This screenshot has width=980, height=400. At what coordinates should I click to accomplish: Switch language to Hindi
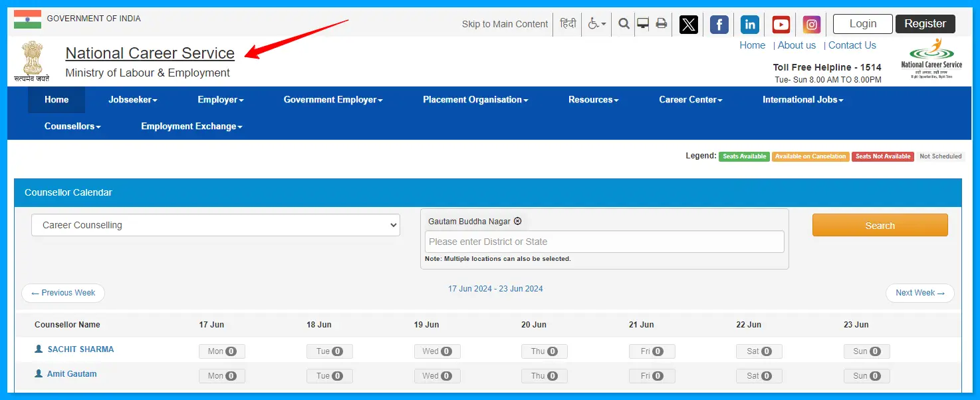pyautogui.click(x=568, y=24)
